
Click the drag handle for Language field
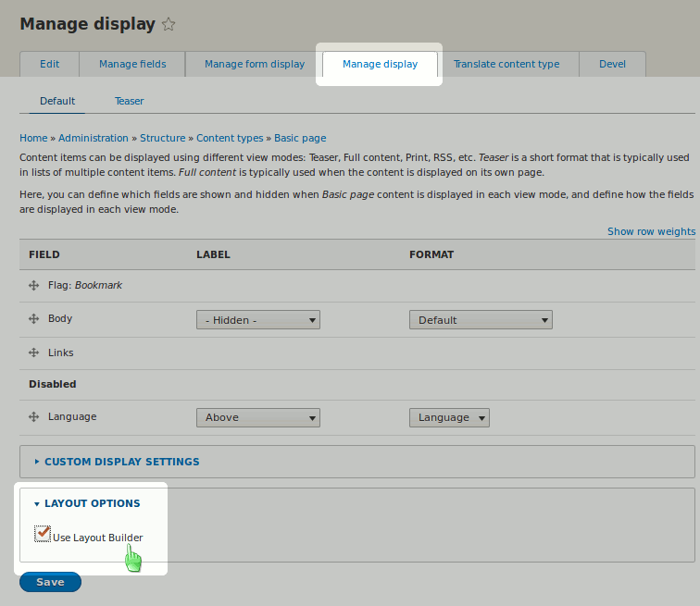pos(34,417)
